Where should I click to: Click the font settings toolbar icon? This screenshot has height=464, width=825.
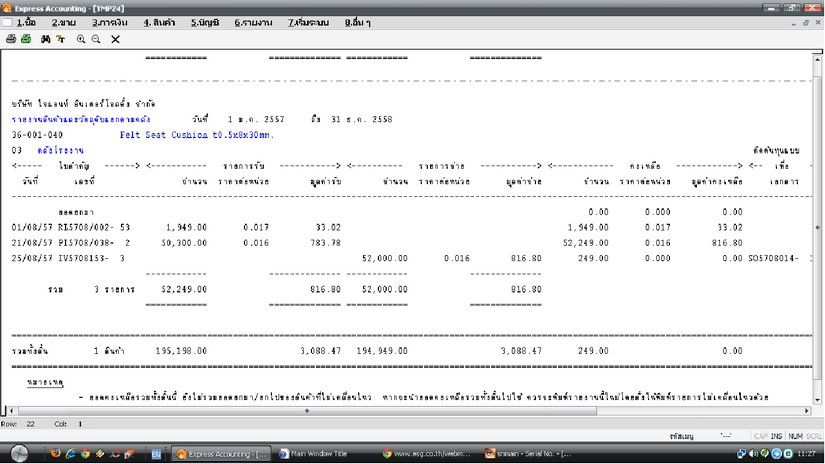(60, 39)
